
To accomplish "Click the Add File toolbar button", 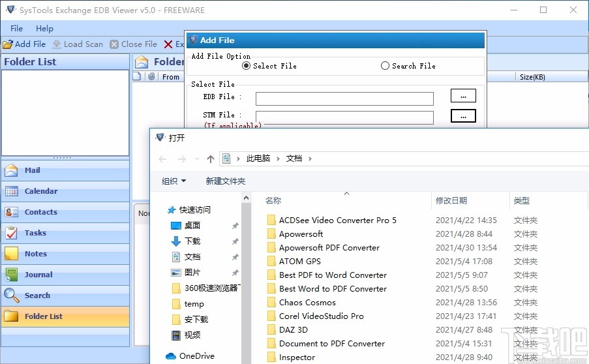I will click(24, 44).
